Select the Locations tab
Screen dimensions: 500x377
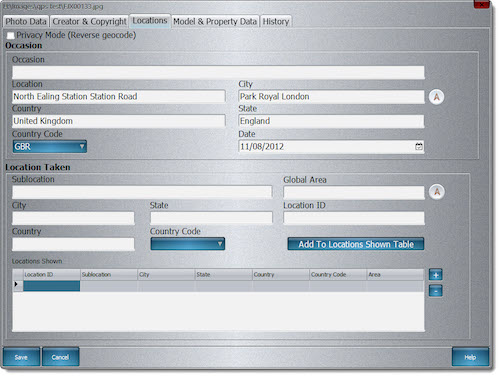pyautogui.click(x=150, y=21)
